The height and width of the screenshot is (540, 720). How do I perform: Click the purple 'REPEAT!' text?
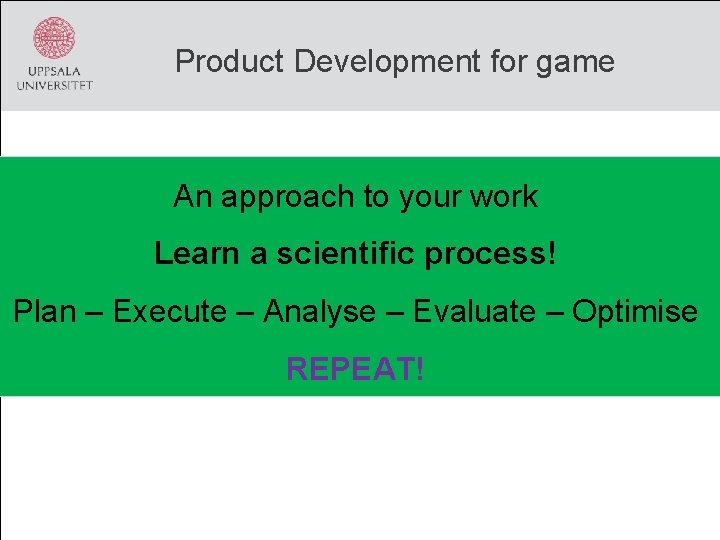(x=355, y=368)
